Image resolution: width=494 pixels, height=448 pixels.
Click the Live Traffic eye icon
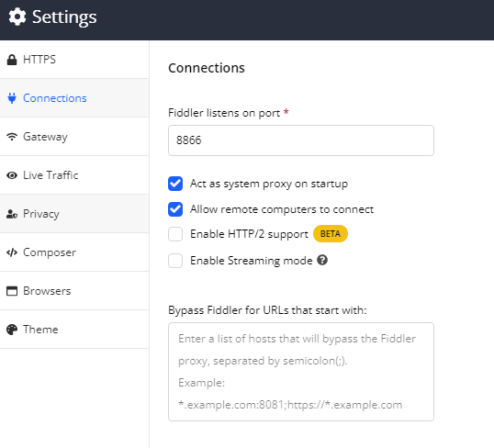click(x=12, y=175)
